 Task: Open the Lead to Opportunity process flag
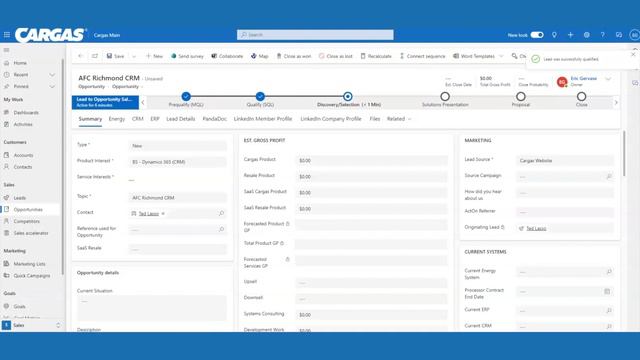click(105, 102)
